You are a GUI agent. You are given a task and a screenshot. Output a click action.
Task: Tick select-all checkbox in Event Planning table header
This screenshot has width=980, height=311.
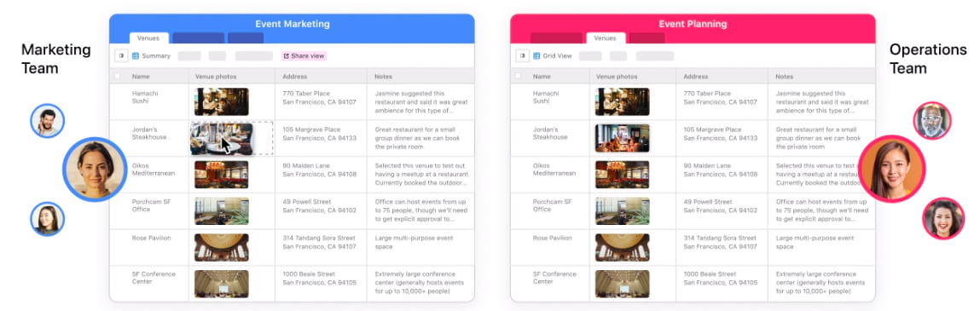[x=518, y=76]
